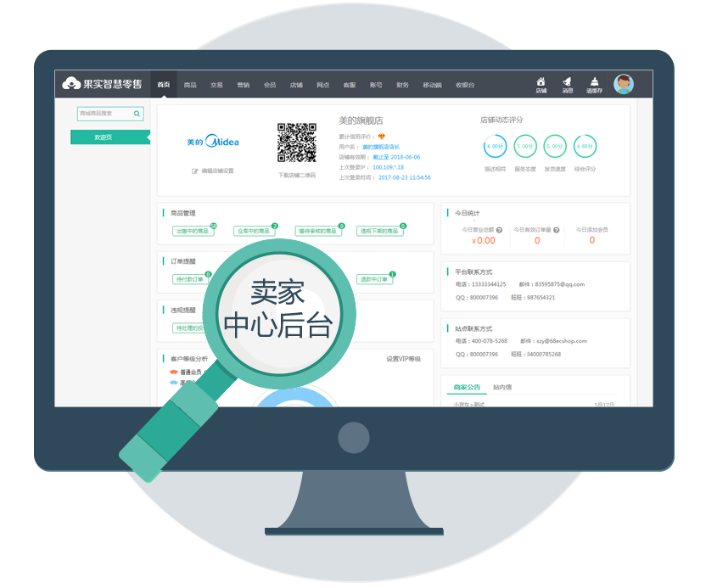Go to the 财务 menu item
The height and width of the screenshot is (588, 717).
pos(402,85)
